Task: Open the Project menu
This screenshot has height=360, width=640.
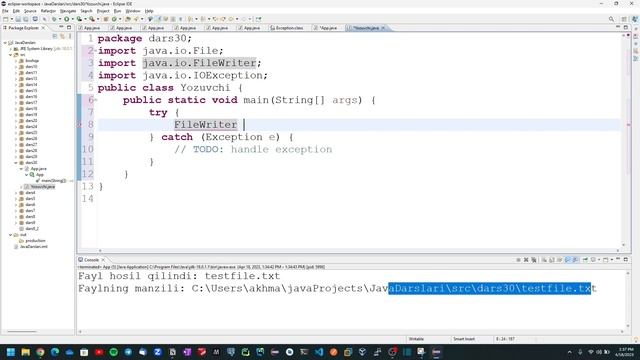Action: pos(103,11)
